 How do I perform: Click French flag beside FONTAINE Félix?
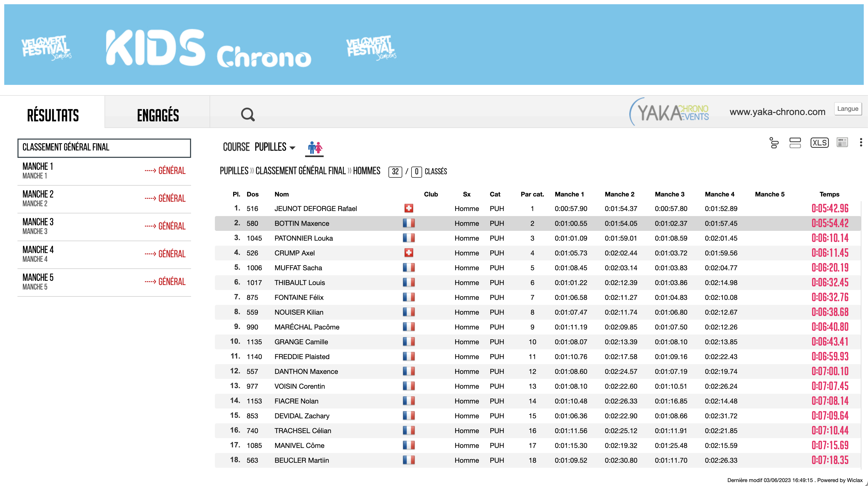pyautogui.click(x=408, y=297)
